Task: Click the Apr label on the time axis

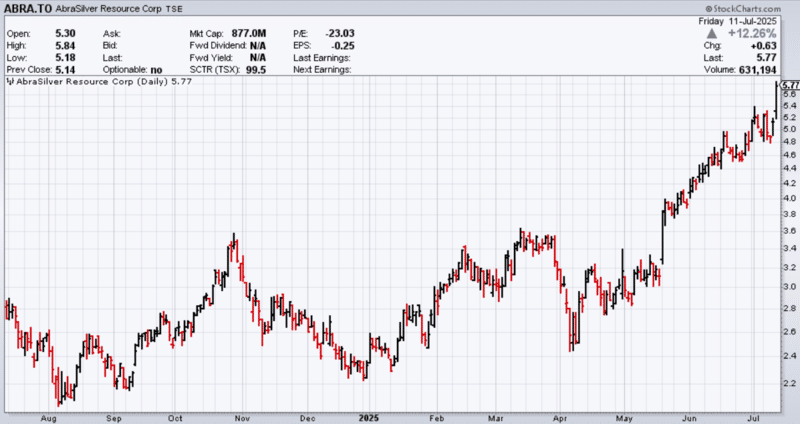Action: coord(560,418)
